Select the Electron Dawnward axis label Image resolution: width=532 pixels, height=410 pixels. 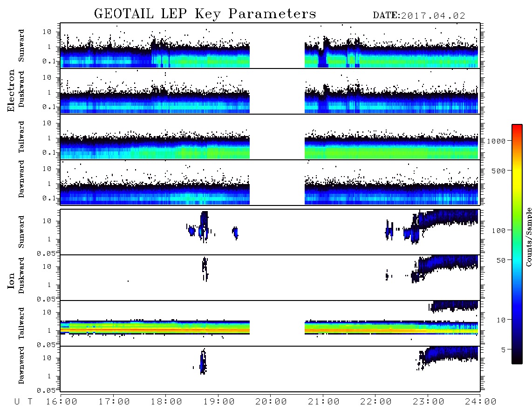click(21, 179)
